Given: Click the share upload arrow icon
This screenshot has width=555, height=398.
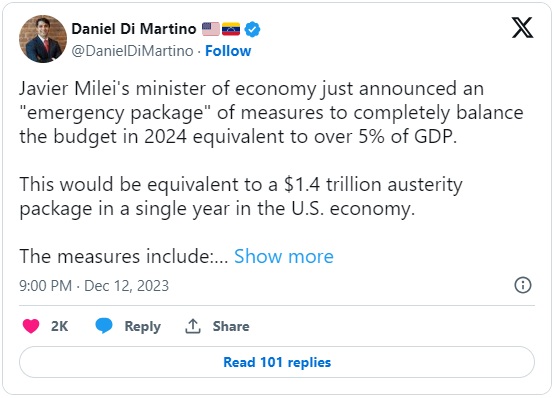Looking at the screenshot, I should (x=193, y=326).
